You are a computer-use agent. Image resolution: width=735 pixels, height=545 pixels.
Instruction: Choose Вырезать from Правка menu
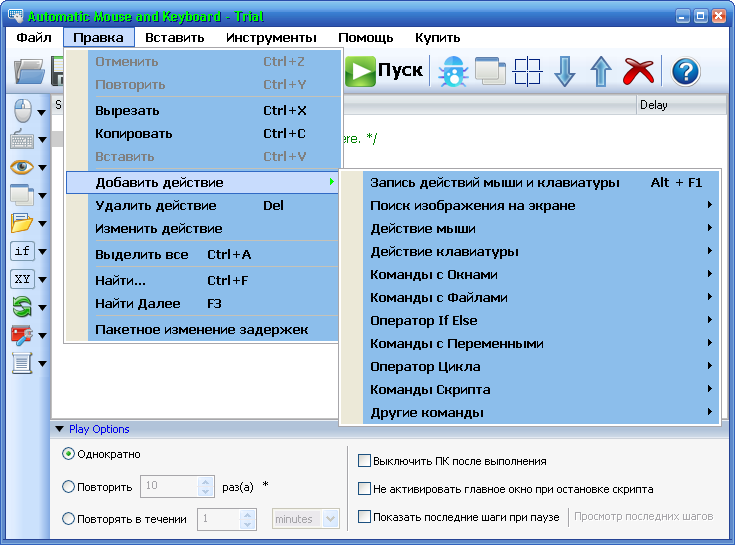coord(202,111)
